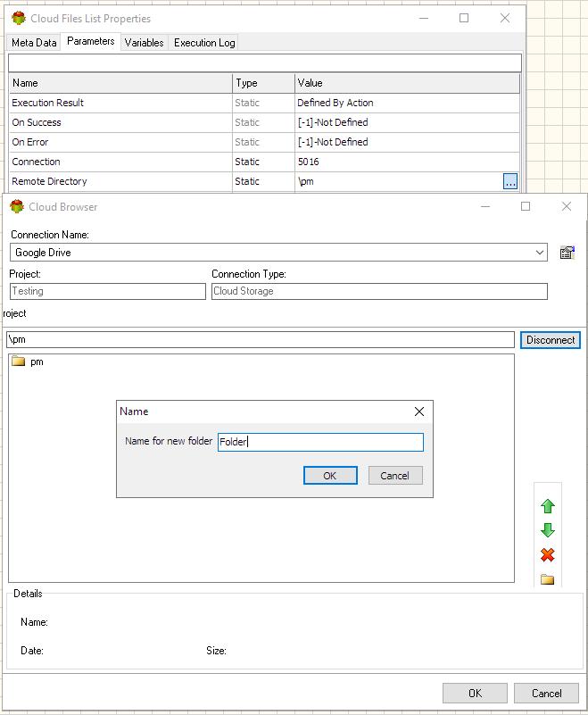Viewport: 588px width, 715px height.
Task: Click Cloud Files List Properties app icon
Action: coord(19,18)
